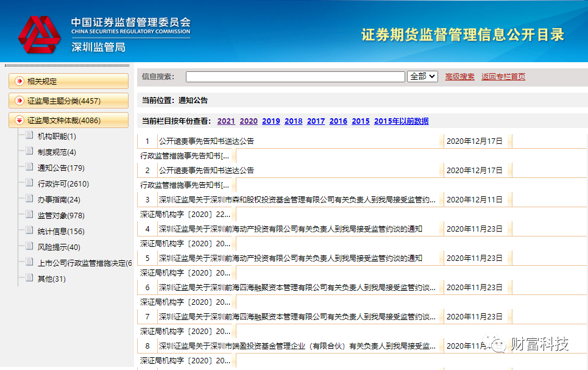The height and width of the screenshot is (370, 588).
Task: Open item 5 about 深圳前海动产投资有限公司
Action: pos(291,258)
